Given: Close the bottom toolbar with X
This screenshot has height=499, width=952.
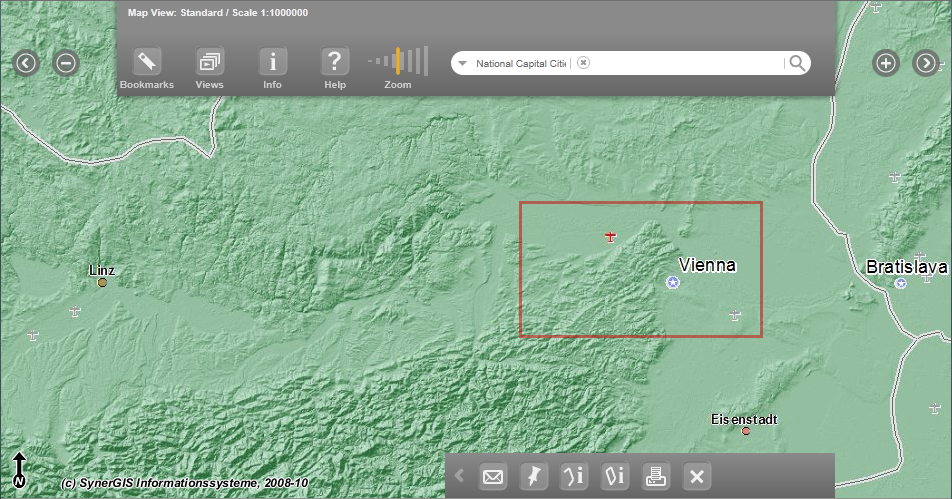Looking at the screenshot, I should (697, 477).
